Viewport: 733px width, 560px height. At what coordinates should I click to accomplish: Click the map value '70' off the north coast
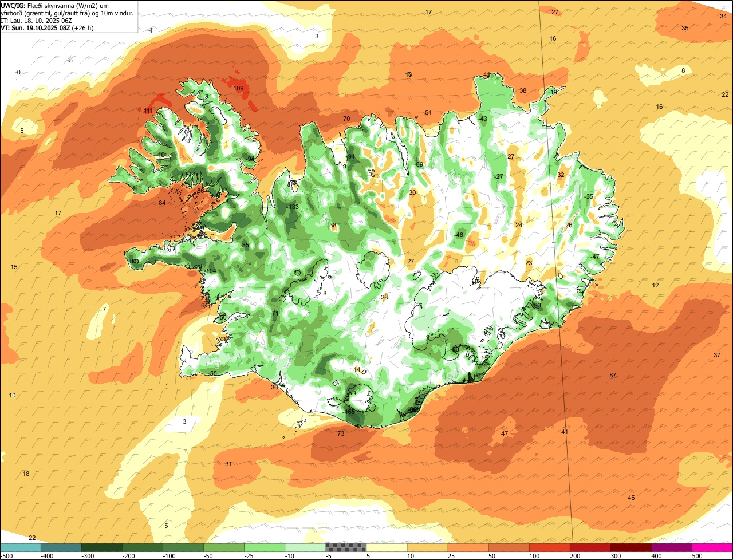click(346, 119)
